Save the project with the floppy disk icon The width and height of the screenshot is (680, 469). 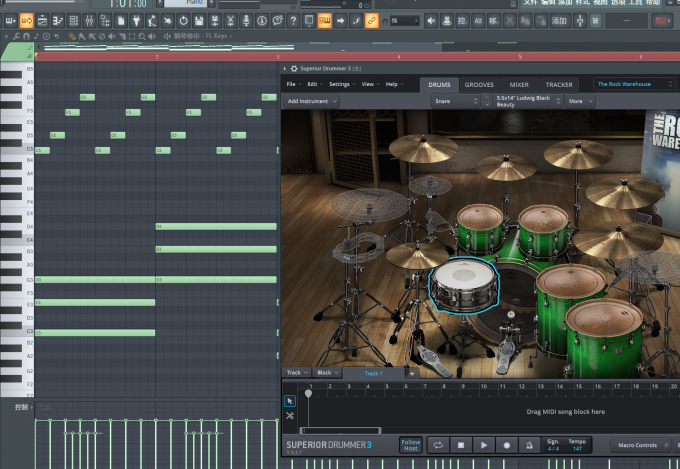tap(199, 20)
